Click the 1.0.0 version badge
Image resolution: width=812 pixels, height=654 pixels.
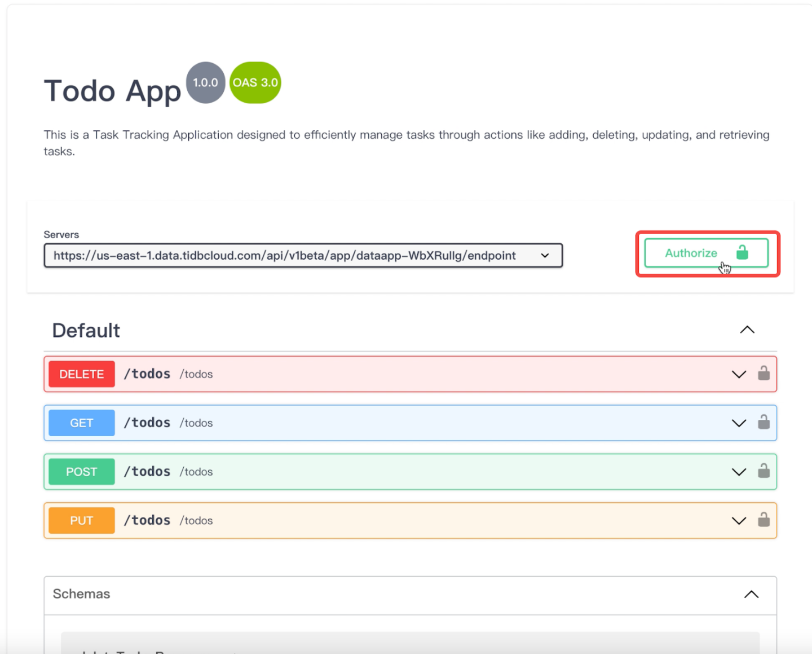tap(205, 82)
